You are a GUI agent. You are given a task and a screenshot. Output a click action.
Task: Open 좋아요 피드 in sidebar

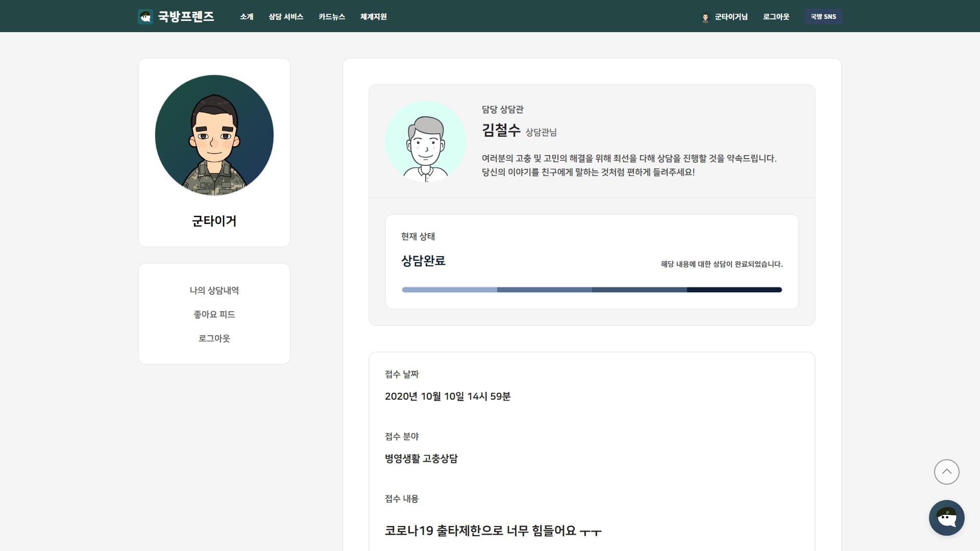(214, 314)
